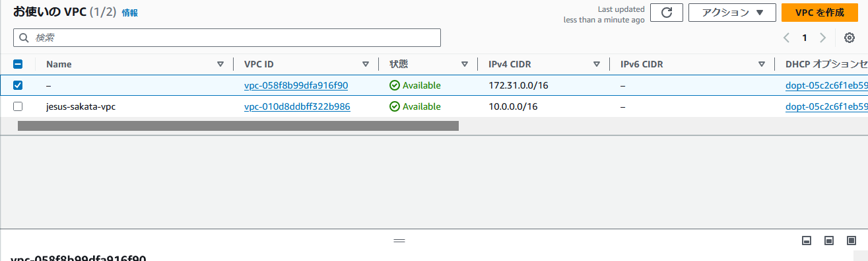The image size is (868, 261).
Task: Click the 10.0.0.0/16 CIDR cell
Action: pyautogui.click(x=513, y=106)
